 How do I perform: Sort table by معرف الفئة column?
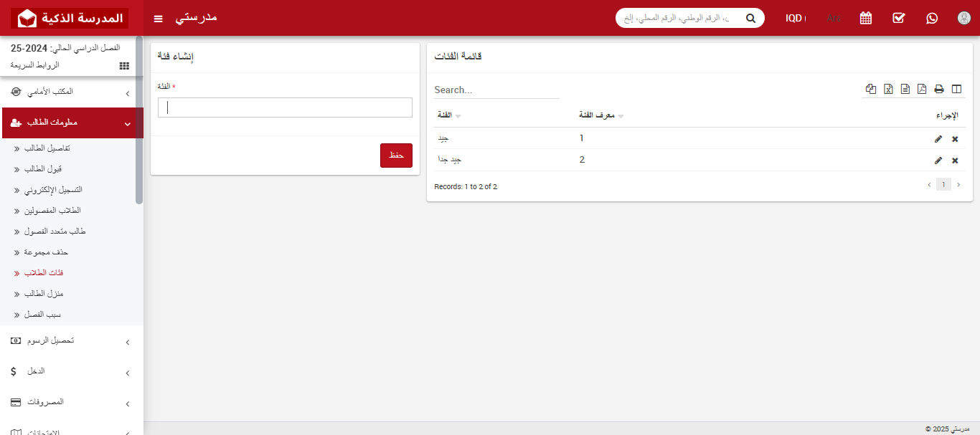tap(601, 115)
